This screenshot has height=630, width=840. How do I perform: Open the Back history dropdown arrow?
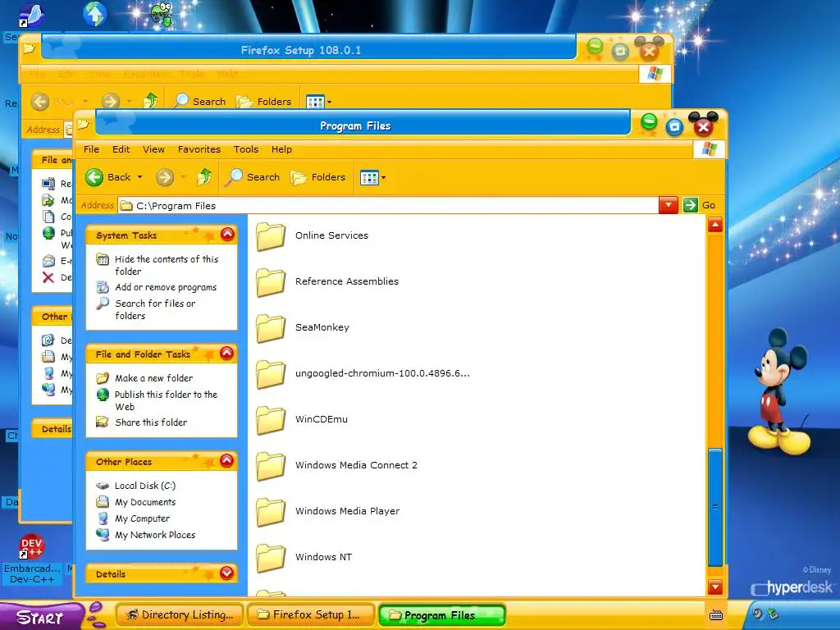(139, 177)
